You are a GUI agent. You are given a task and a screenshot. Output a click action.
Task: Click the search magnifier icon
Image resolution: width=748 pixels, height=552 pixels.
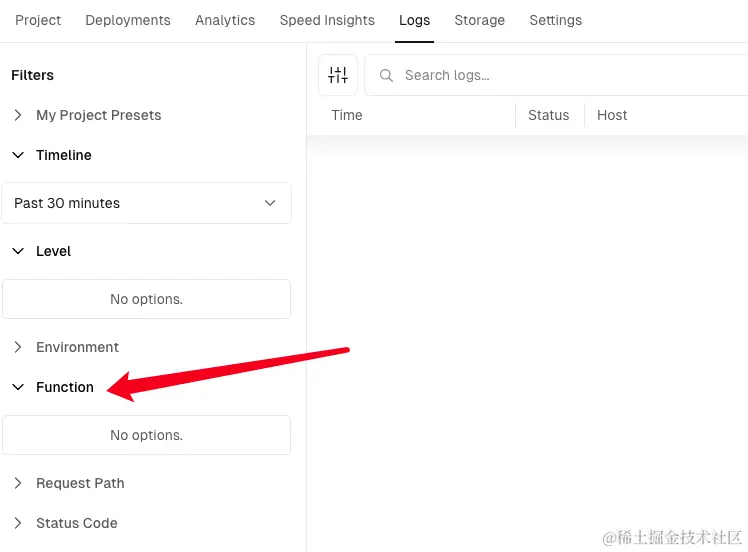[386, 75]
